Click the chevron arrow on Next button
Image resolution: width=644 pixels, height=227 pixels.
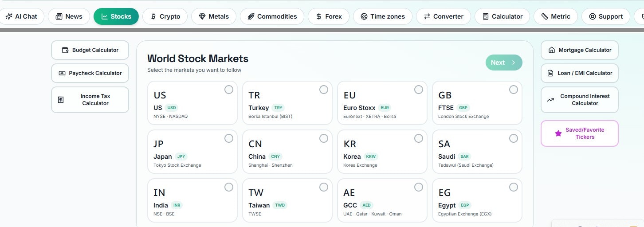pos(514,63)
